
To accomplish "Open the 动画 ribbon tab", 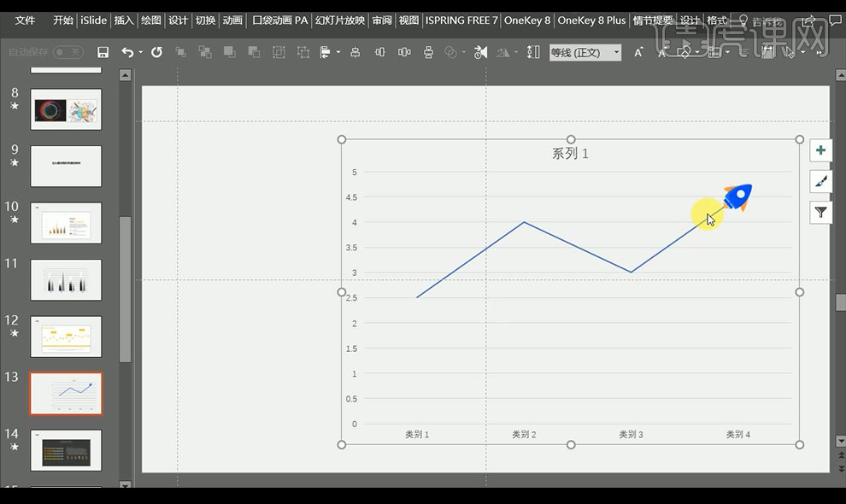I will click(232, 20).
